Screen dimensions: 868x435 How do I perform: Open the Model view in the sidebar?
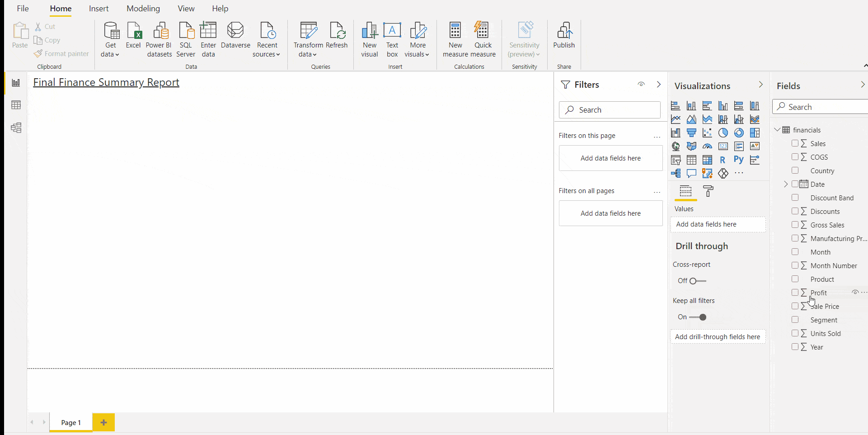coord(16,128)
